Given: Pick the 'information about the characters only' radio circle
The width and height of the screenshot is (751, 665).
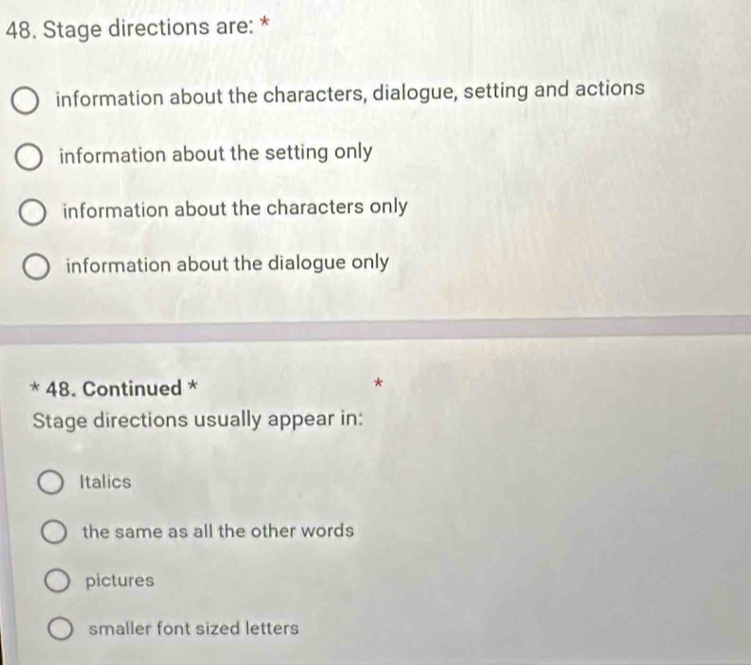Looking at the screenshot, I should (33, 212).
